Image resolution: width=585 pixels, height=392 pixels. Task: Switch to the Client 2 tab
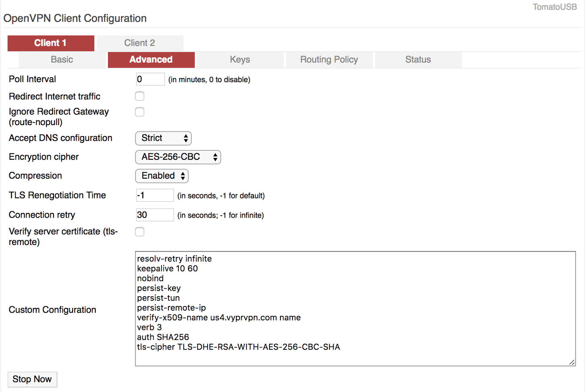139,43
